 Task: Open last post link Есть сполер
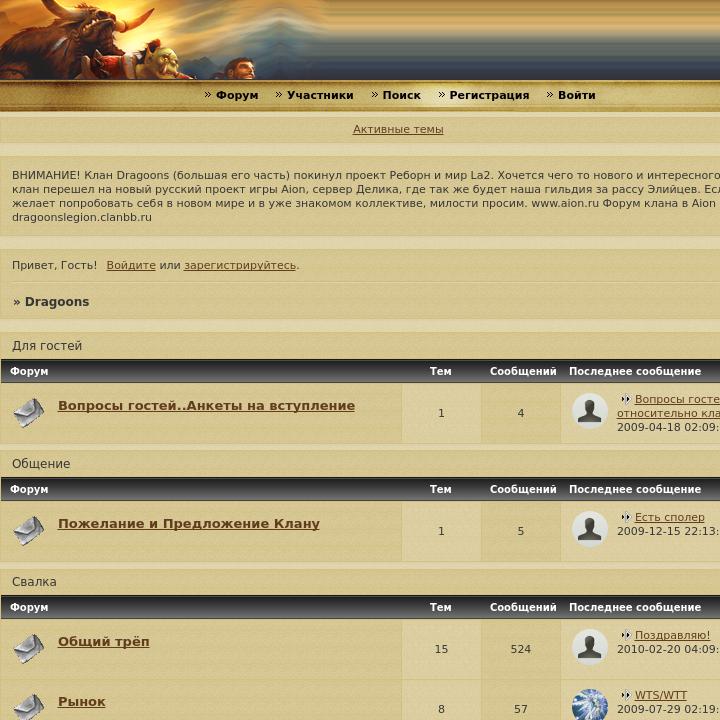[669, 518]
